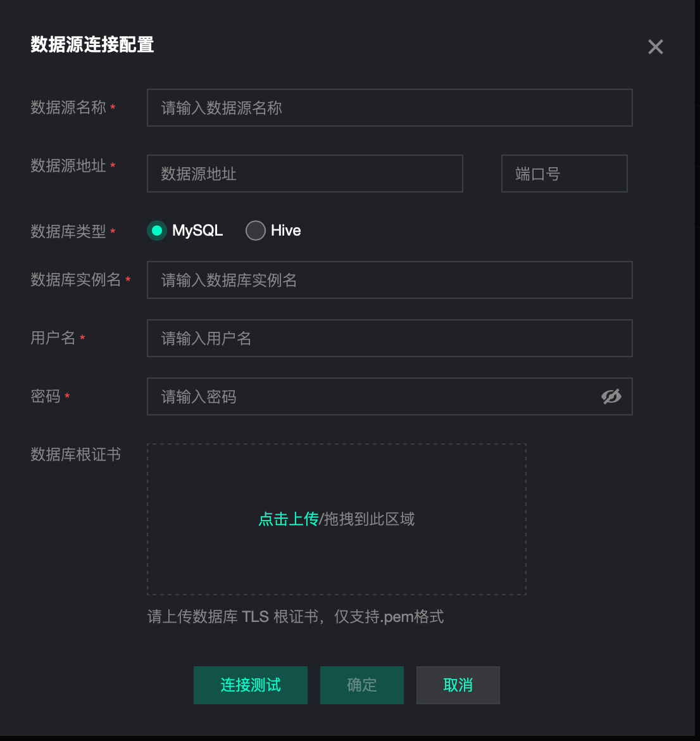Click the 数据库实例名 instance name field

(389, 280)
